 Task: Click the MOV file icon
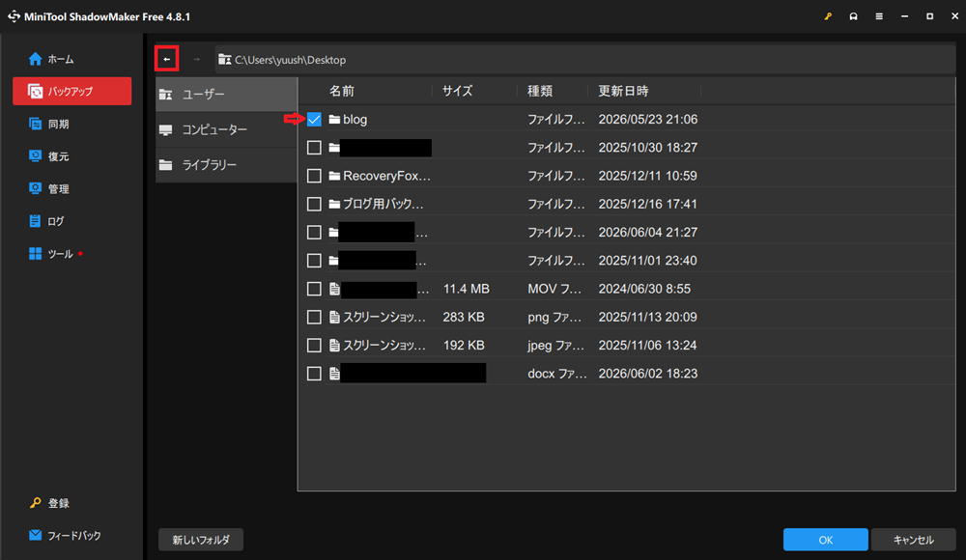click(334, 289)
